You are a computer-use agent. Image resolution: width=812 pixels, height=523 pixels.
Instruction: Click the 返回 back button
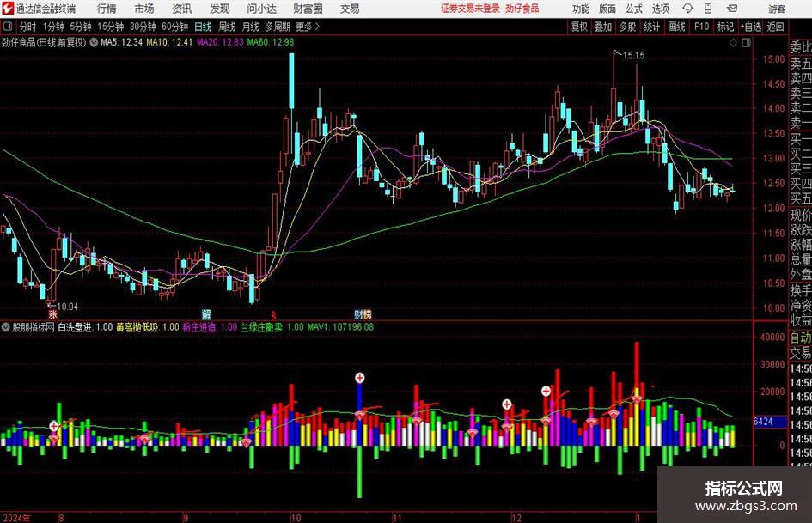tap(775, 27)
